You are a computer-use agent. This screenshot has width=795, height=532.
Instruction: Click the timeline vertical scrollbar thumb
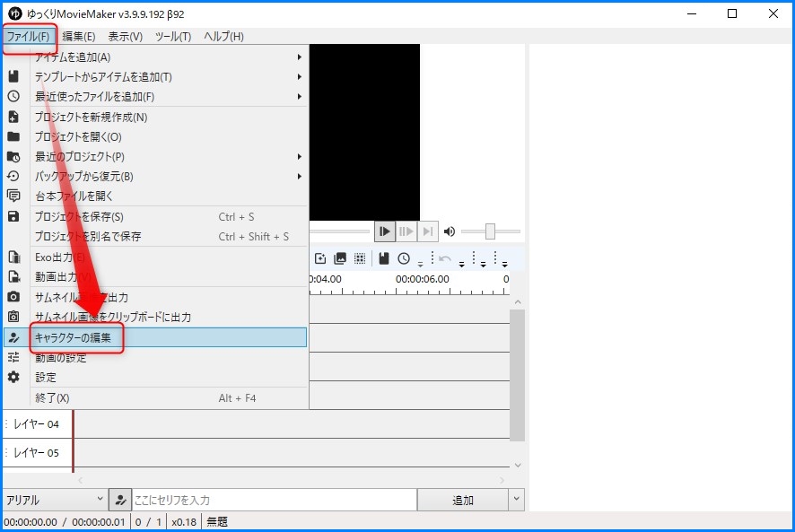click(x=517, y=375)
